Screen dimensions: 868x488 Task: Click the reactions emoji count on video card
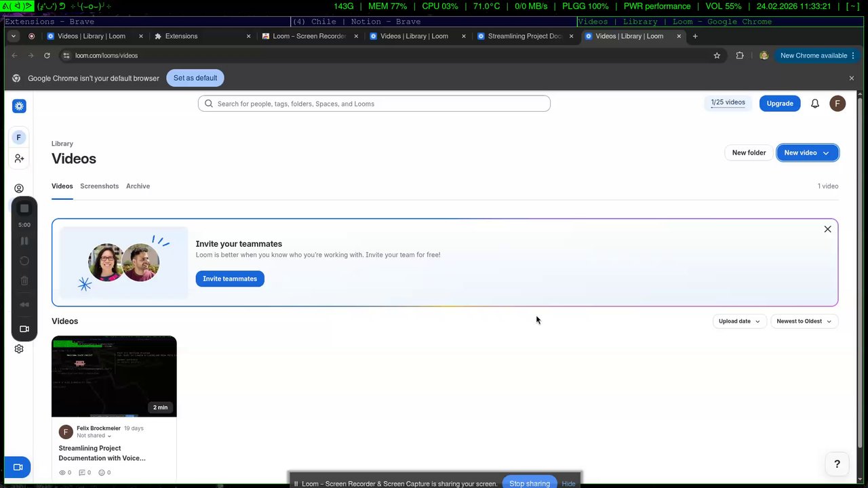point(104,472)
